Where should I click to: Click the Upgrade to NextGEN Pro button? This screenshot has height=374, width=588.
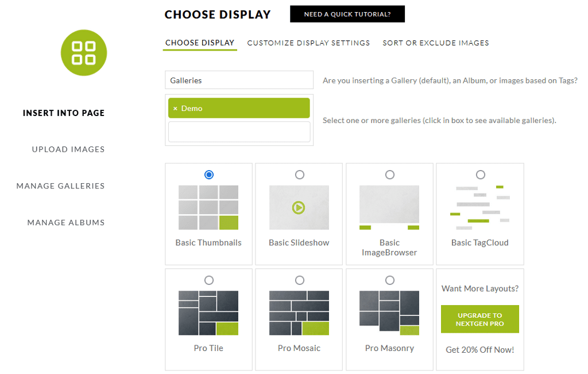pos(480,319)
